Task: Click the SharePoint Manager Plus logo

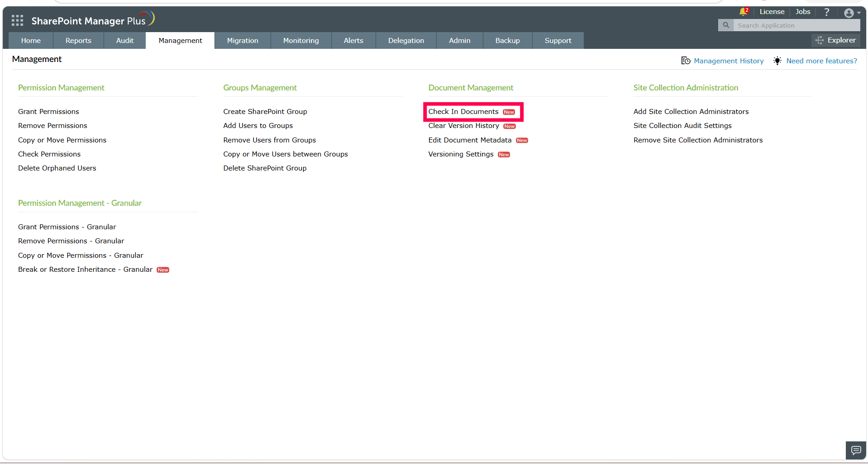Action: pyautogui.click(x=93, y=20)
